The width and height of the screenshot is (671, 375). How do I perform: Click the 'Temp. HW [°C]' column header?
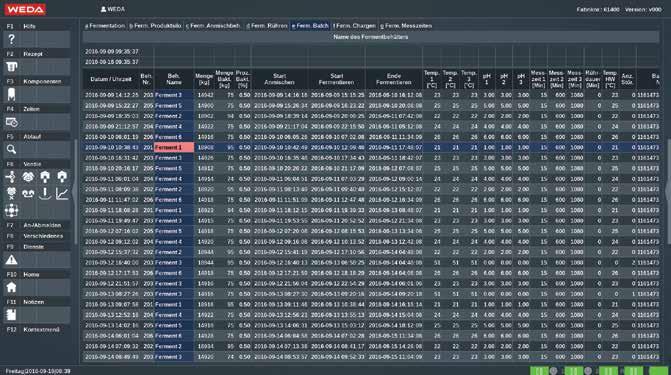[610, 79]
